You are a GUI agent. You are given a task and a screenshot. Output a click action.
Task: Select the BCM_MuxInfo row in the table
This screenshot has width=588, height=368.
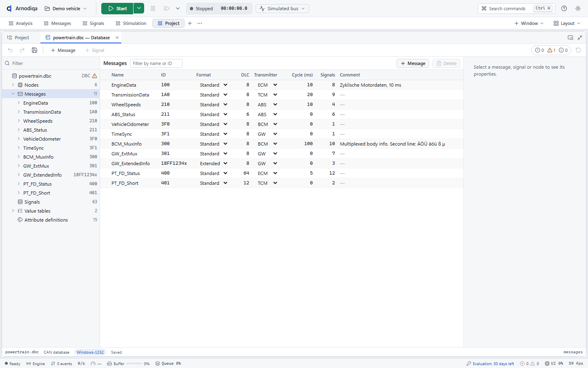(x=282, y=144)
